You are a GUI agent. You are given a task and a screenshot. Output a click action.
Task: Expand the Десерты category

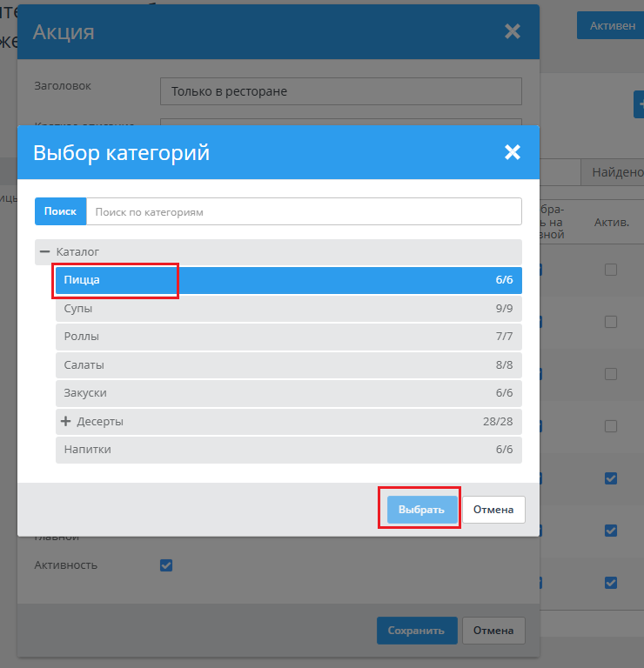click(65, 422)
